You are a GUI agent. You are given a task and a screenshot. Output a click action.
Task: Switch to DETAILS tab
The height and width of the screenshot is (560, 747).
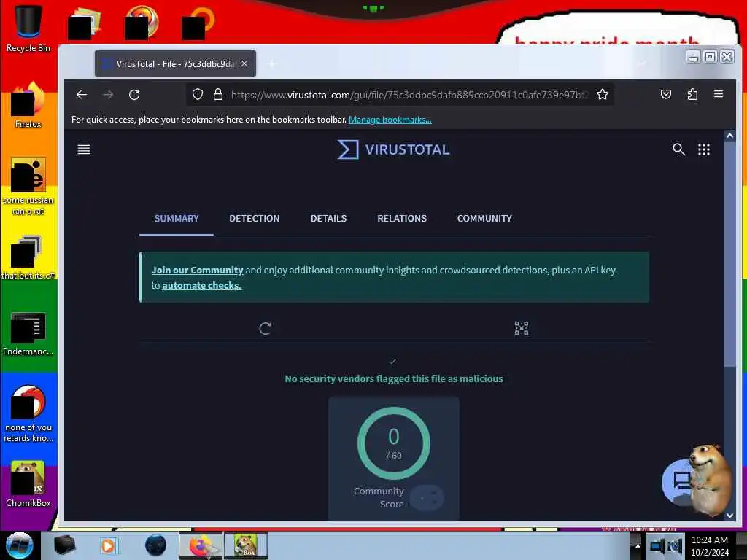pyautogui.click(x=329, y=219)
